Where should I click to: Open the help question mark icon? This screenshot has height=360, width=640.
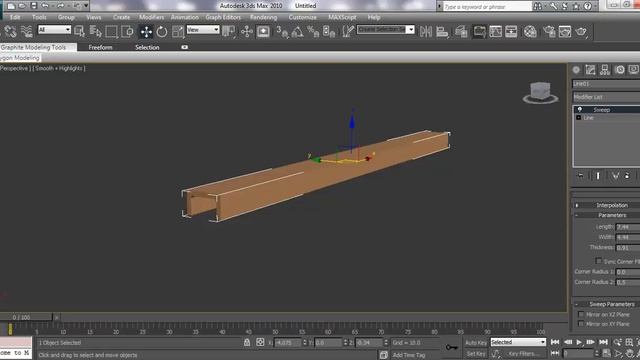pos(588,6)
